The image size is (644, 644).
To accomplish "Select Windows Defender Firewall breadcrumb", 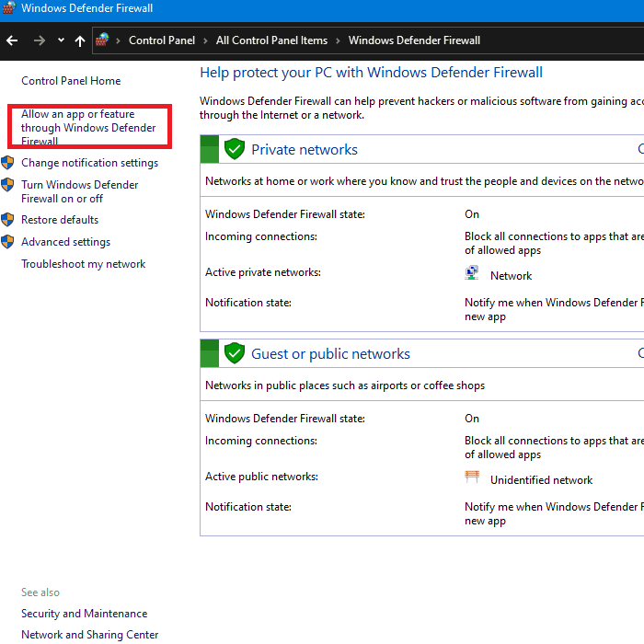I will [414, 40].
